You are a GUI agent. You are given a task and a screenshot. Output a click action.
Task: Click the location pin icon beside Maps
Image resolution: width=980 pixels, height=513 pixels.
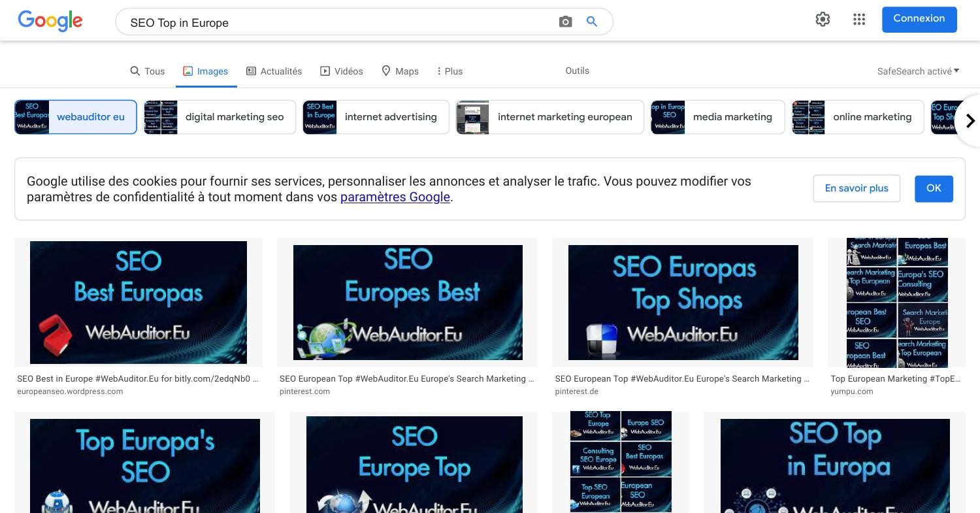click(x=385, y=71)
